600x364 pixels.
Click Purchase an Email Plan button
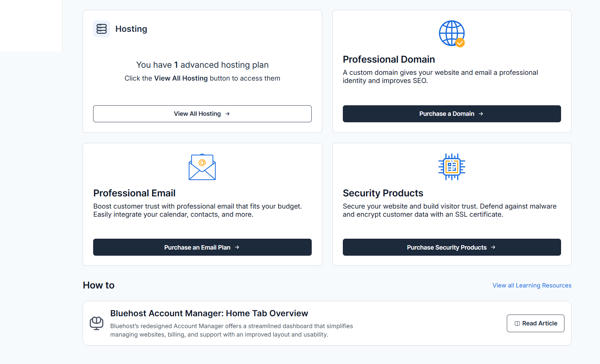point(202,247)
